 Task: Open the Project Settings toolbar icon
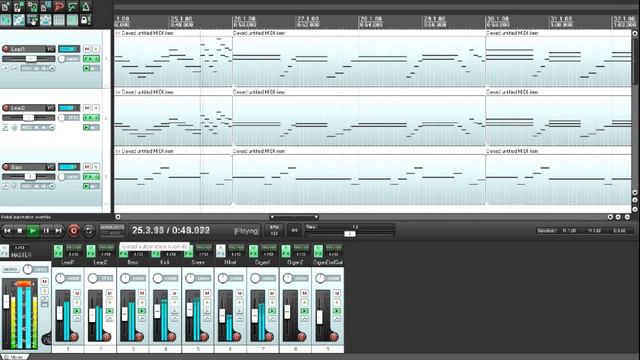coord(46,6)
